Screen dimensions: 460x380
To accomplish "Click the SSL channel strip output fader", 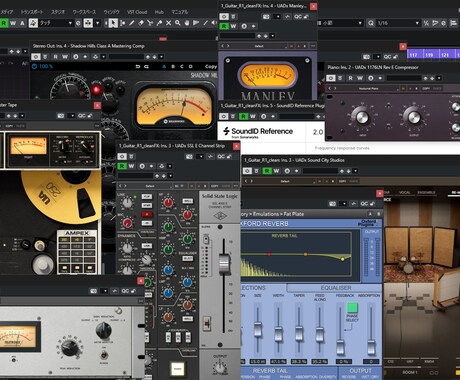I will pos(224,264).
